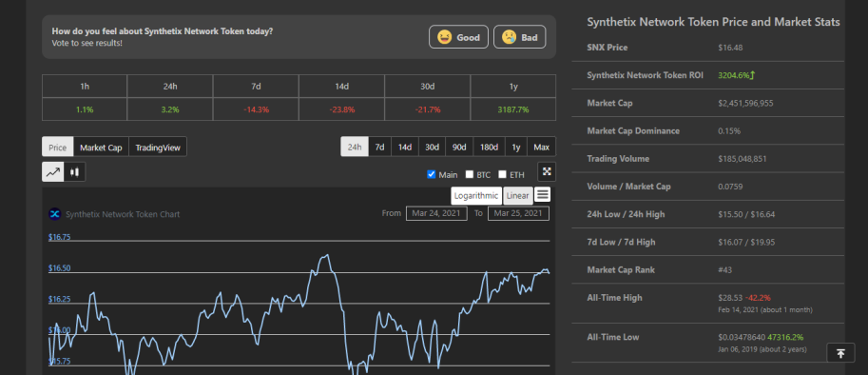The height and width of the screenshot is (375, 868).
Task: Open the TradingView tab
Action: [x=158, y=148]
